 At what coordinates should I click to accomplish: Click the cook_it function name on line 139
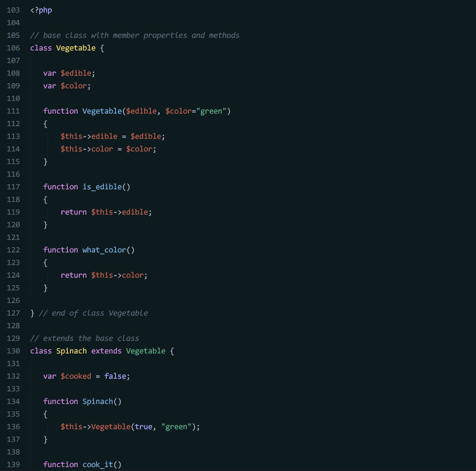[x=97, y=464]
